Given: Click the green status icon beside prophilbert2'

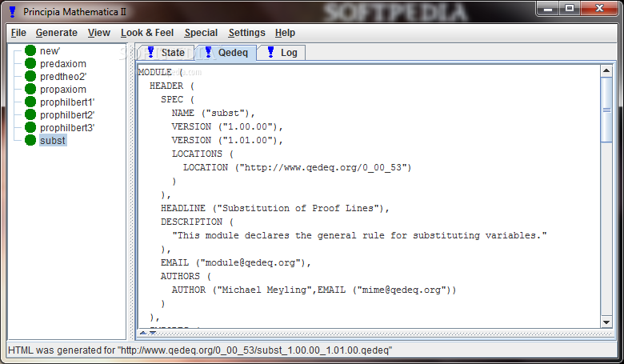Looking at the screenshot, I should pos(30,114).
